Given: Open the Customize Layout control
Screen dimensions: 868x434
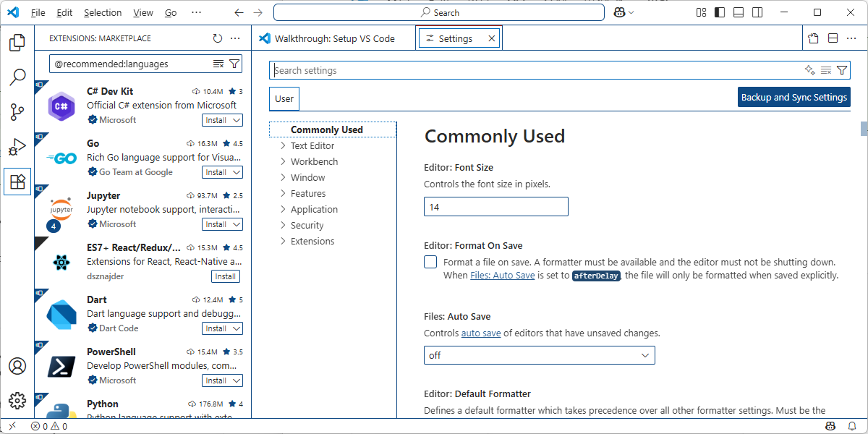Looking at the screenshot, I should click(x=701, y=12).
